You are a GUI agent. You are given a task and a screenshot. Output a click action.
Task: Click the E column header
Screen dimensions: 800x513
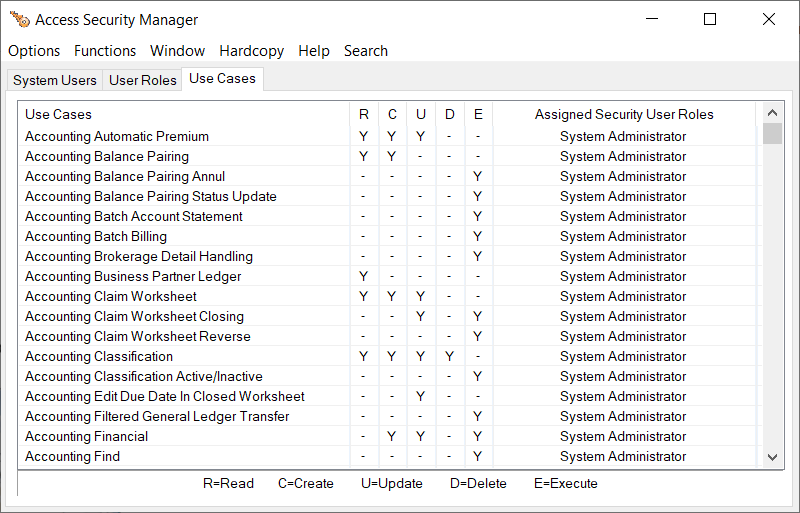[478, 114]
